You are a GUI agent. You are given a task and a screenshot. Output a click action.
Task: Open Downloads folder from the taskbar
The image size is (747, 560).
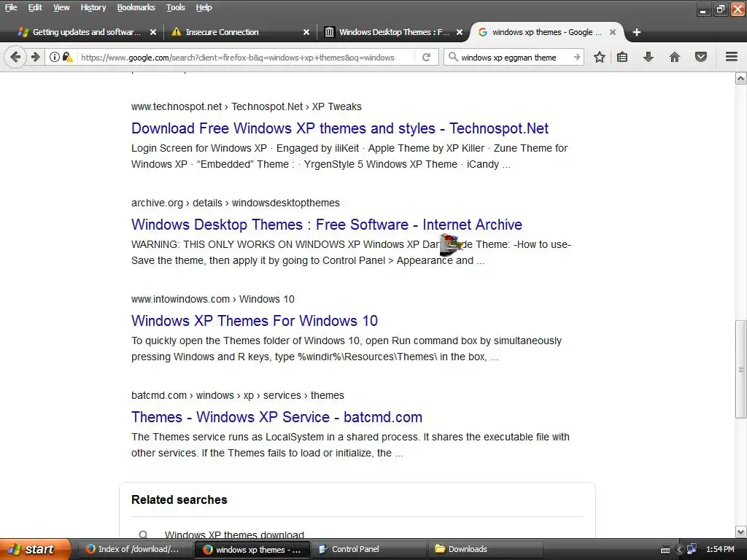[x=485, y=549]
